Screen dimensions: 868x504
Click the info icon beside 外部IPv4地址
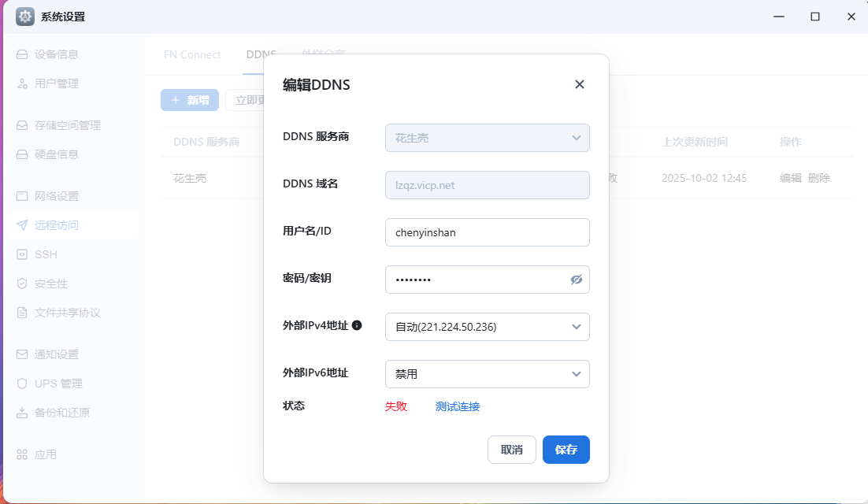(x=357, y=325)
